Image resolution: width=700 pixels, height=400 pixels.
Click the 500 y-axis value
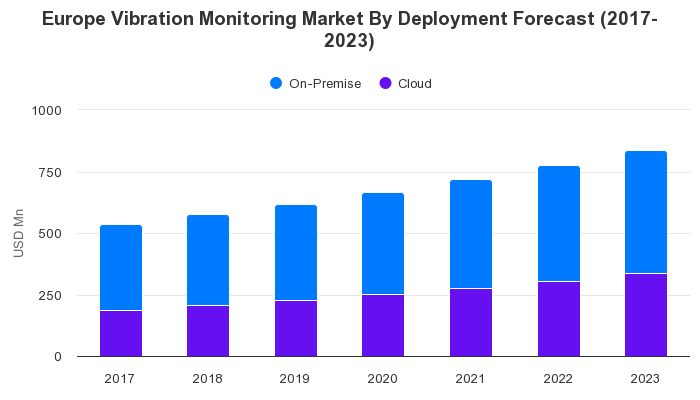tap(50, 233)
